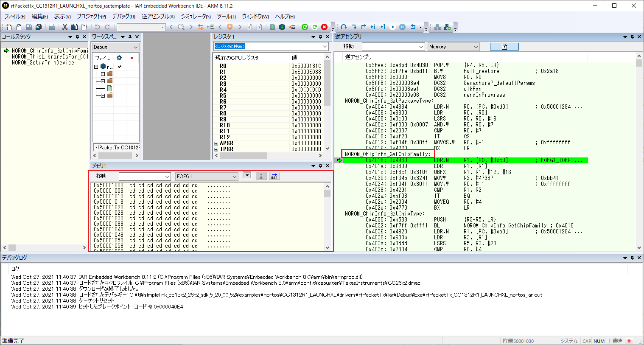
Task: Toggle the checkmark on the workspace project row
Action: click(x=120, y=67)
